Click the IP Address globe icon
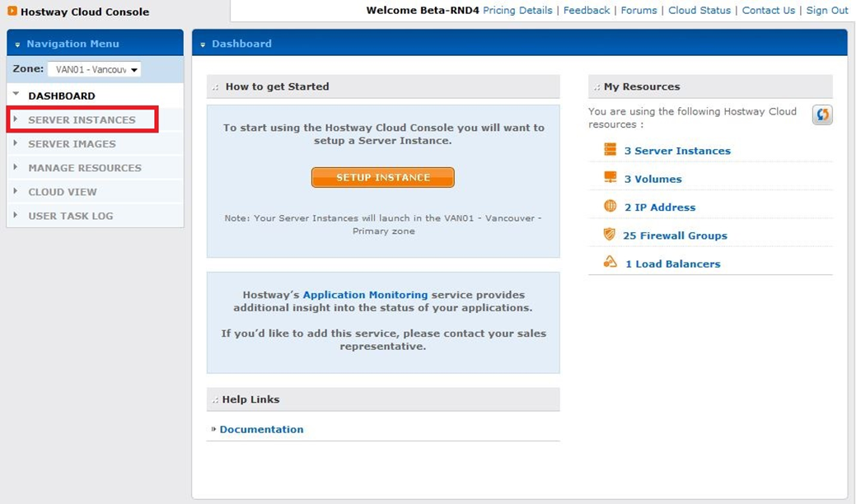The image size is (856, 504). [610, 206]
